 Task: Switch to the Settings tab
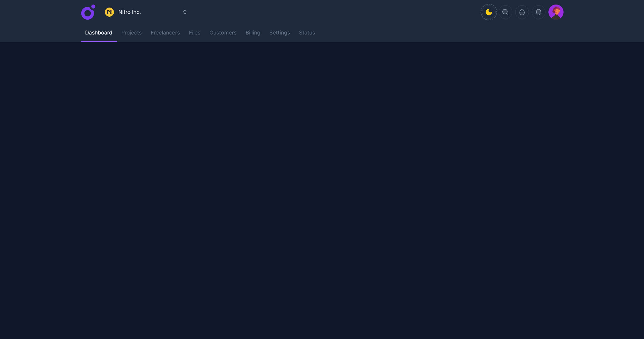(x=279, y=33)
